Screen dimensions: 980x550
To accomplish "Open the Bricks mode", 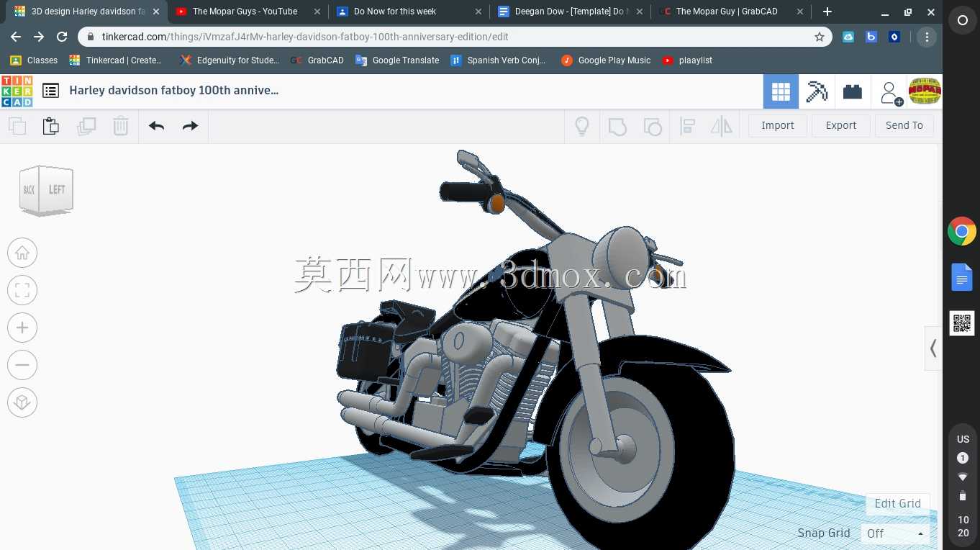I will point(853,91).
